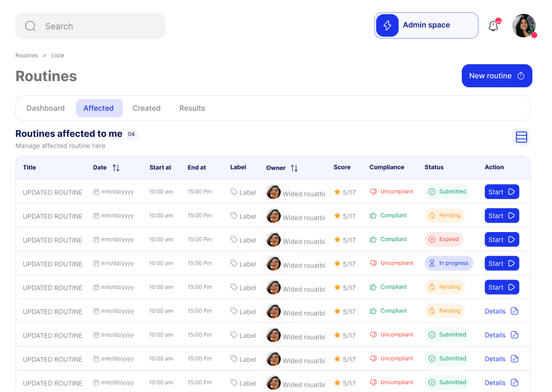Click the search magnifier icon
The image size is (552, 392).
coord(30,26)
